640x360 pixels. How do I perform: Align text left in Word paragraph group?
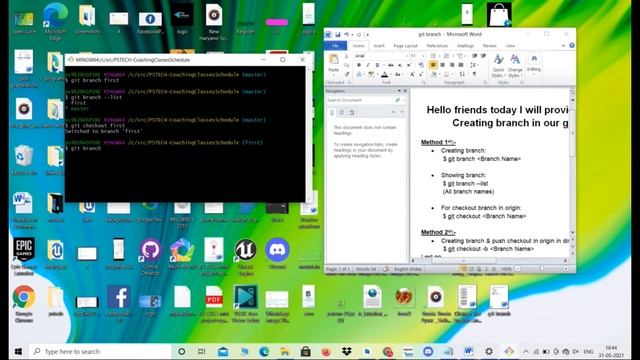tap(433, 65)
